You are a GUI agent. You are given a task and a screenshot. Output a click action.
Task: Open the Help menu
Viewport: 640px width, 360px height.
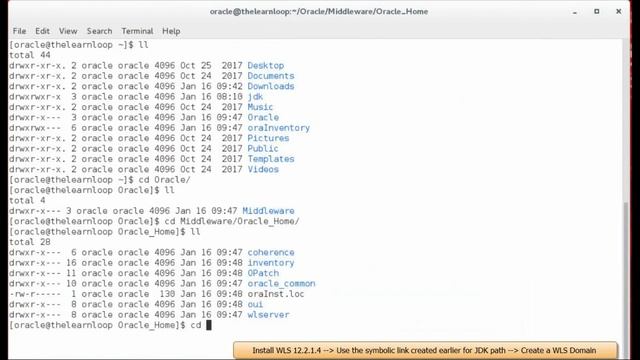[x=171, y=31]
